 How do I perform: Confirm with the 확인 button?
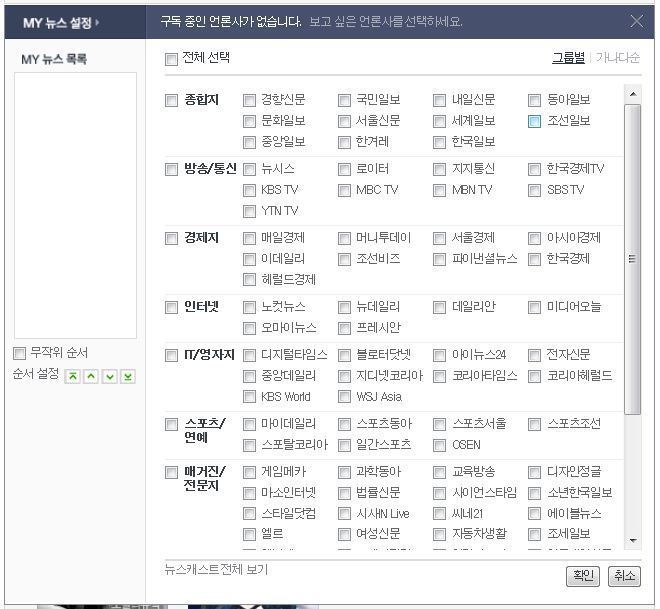[583, 576]
